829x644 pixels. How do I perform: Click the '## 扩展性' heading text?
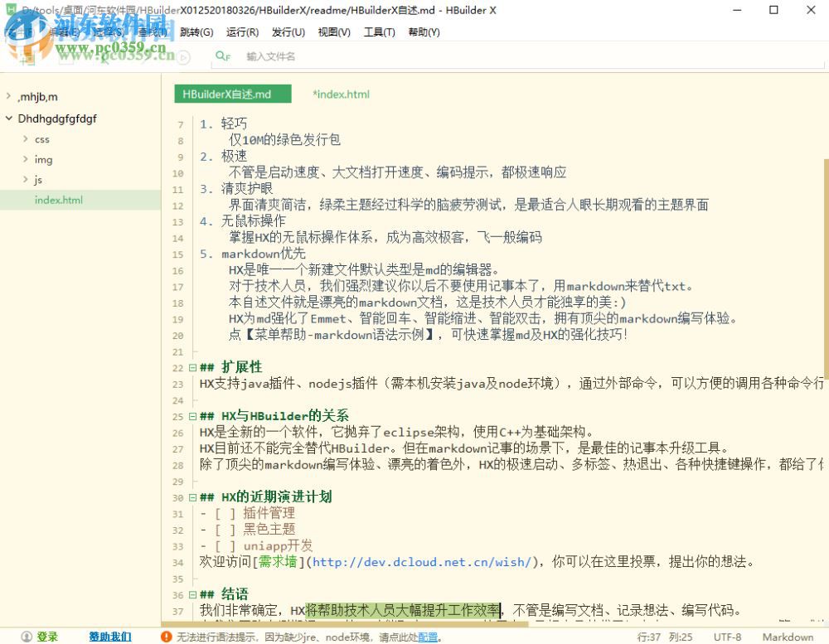tap(231, 367)
